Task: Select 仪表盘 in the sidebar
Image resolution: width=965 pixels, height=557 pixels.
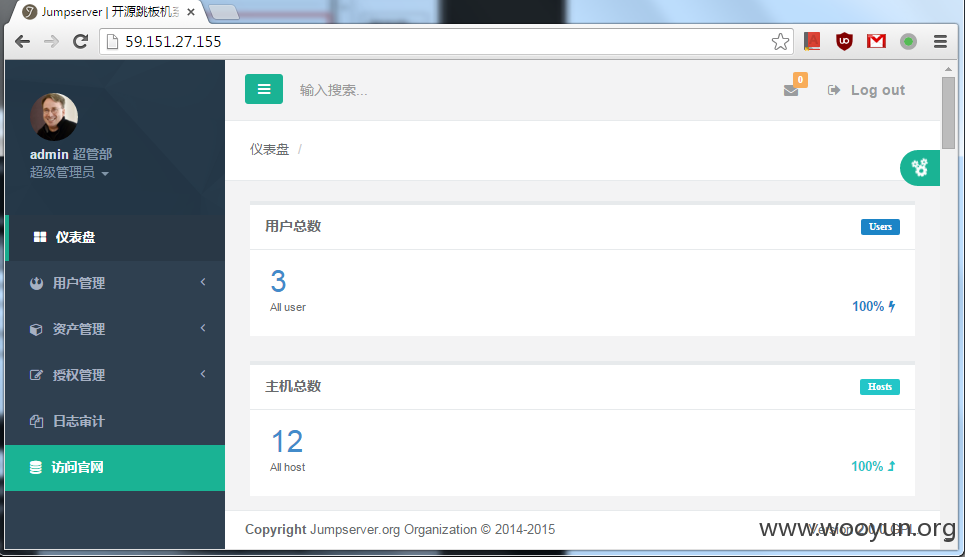Action: 115,238
